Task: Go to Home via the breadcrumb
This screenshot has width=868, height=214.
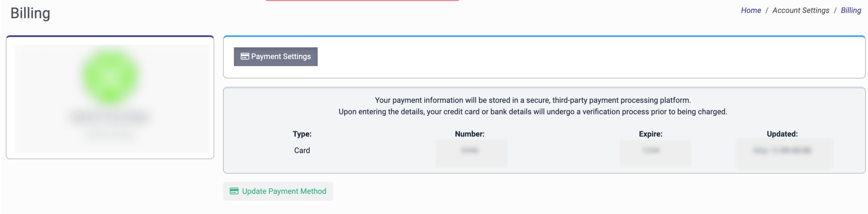Action: (x=751, y=10)
